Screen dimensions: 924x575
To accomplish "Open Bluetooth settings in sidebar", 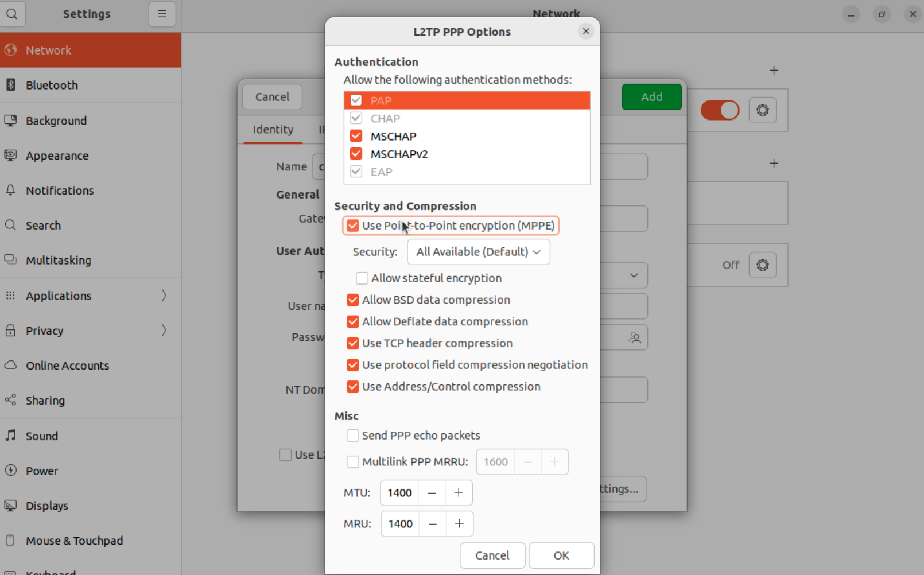I will [52, 85].
